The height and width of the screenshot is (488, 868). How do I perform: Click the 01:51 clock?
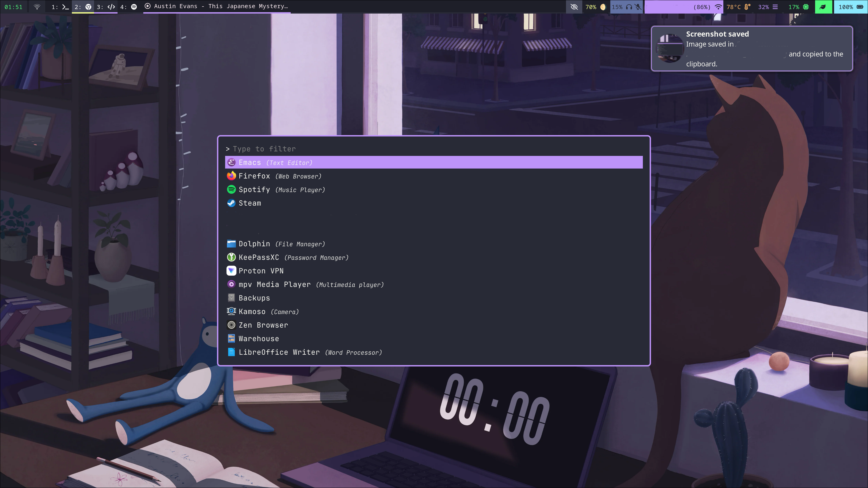14,7
